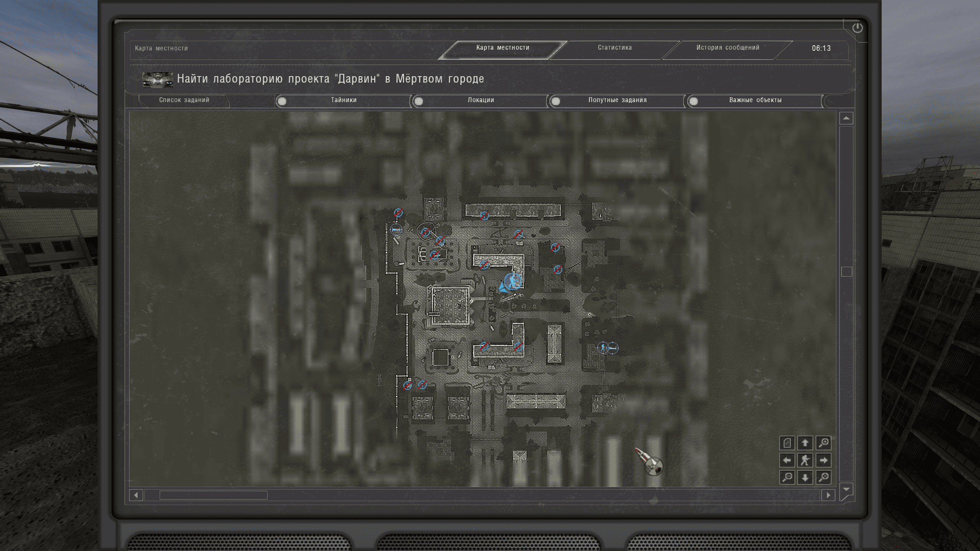This screenshot has height=551, width=980.
Task: Click the horizontal scrollbar right arrow
Action: tap(828, 495)
